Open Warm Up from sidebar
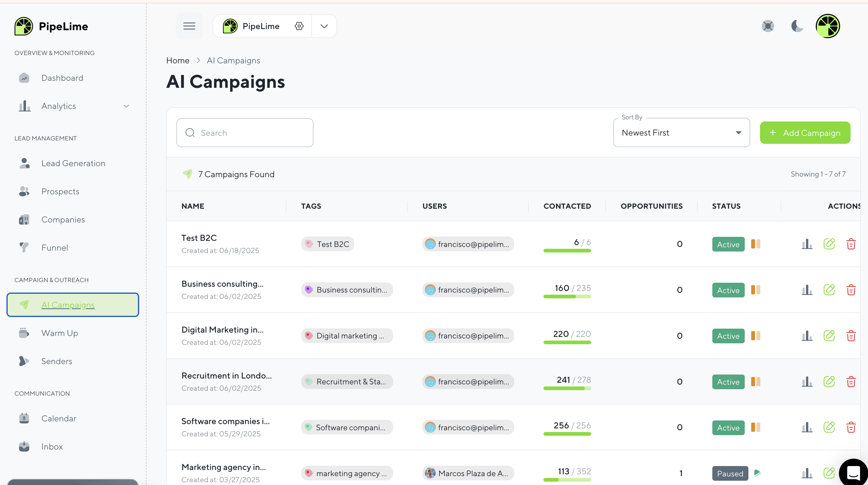The width and height of the screenshot is (868, 485). [60, 333]
